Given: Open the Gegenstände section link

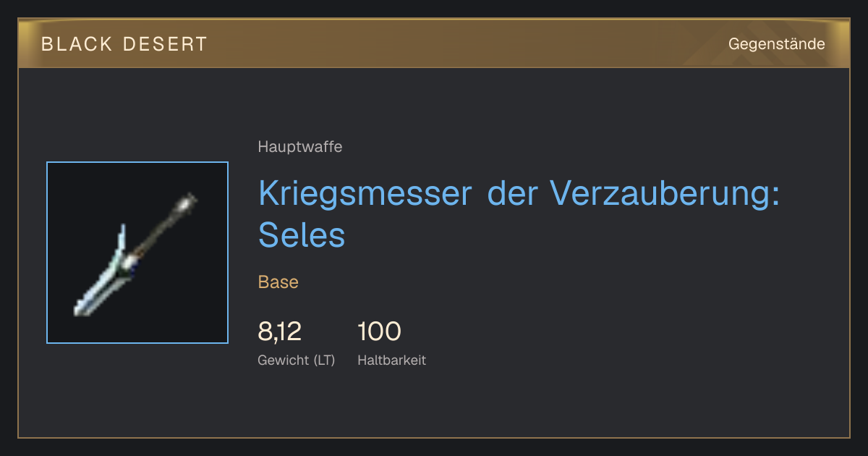Looking at the screenshot, I should pos(776,44).
